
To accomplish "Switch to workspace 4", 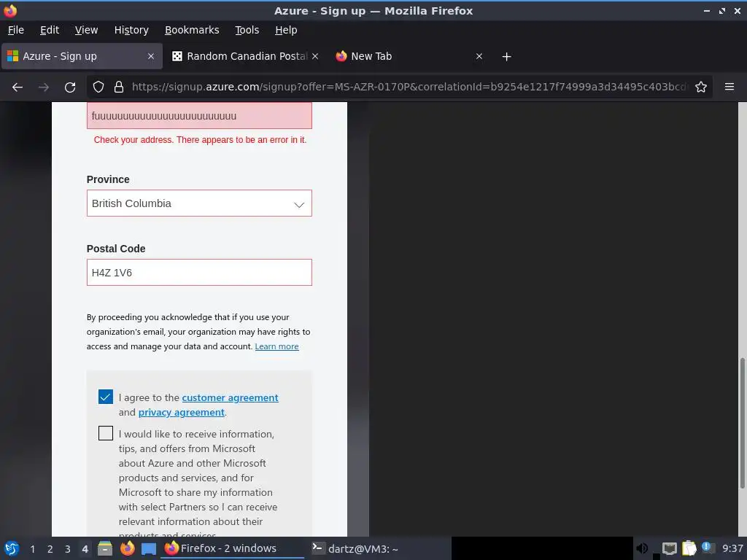I will (85, 549).
